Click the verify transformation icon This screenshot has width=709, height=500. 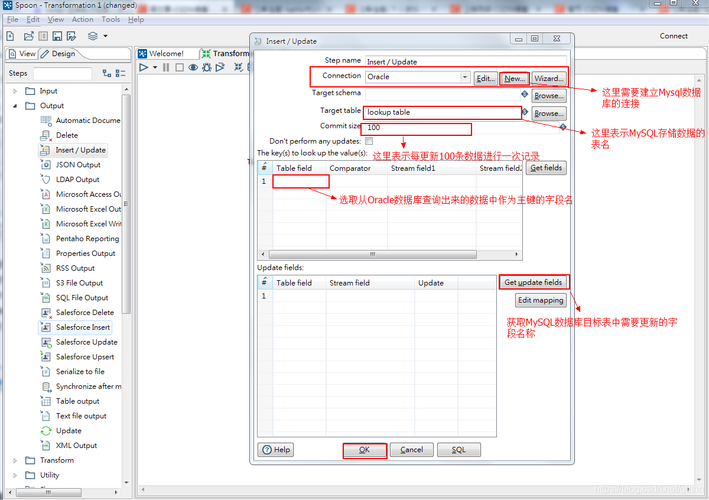pos(238,67)
